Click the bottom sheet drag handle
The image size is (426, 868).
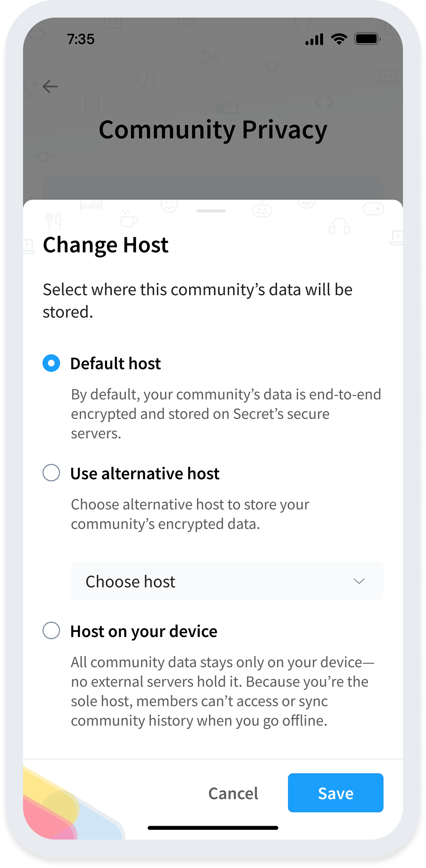(211, 211)
